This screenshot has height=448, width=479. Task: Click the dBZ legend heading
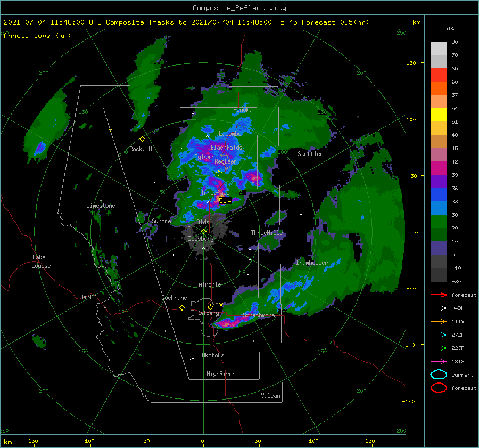pyautogui.click(x=451, y=29)
